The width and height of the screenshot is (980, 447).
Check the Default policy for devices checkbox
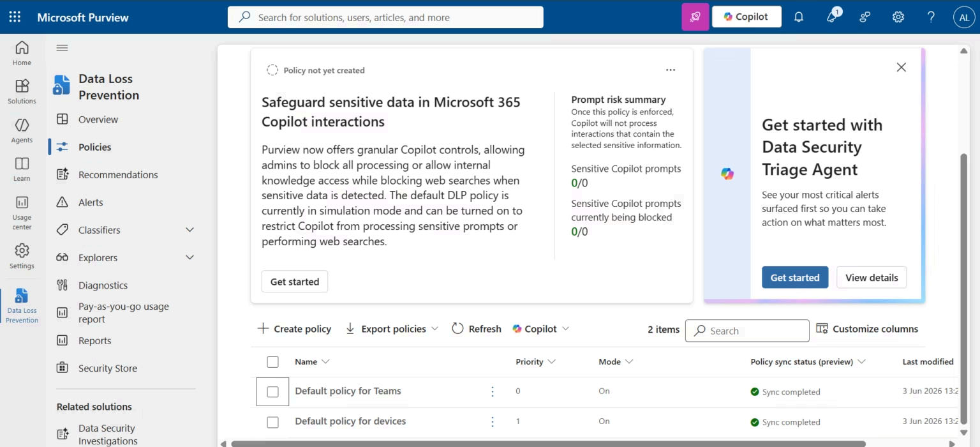(272, 422)
